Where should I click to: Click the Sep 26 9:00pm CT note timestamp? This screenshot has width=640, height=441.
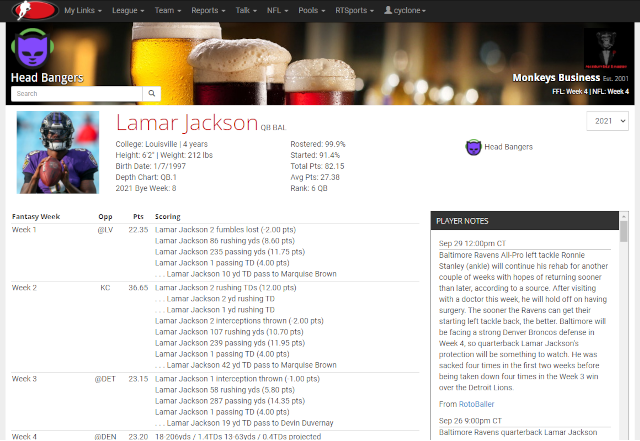[x=470, y=421]
